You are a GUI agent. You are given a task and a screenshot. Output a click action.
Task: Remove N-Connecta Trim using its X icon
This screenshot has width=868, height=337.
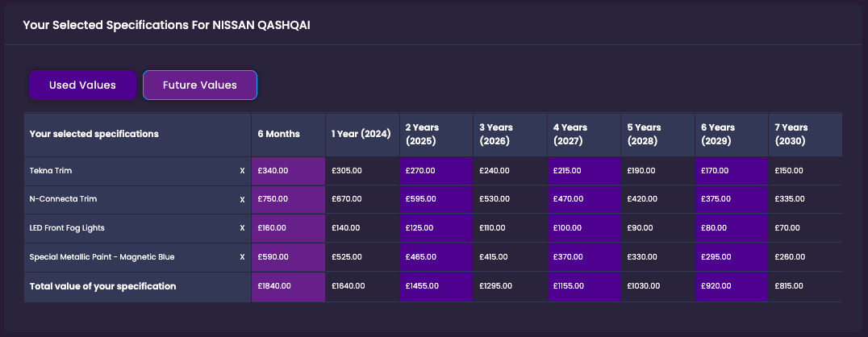[x=242, y=199]
